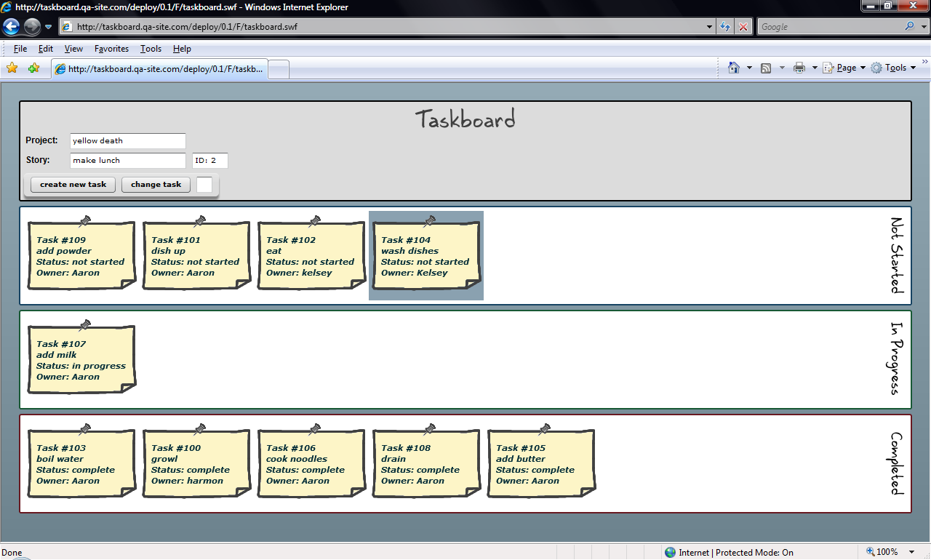Open the Page dropdown menu
The width and height of the screenshot is (931, 560).
(x=845, y=68)
